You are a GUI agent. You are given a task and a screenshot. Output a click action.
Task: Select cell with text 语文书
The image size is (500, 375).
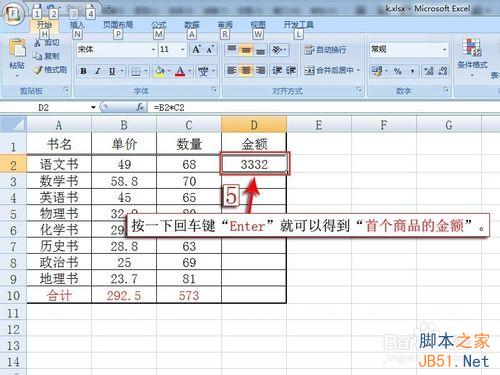(59, 164)
